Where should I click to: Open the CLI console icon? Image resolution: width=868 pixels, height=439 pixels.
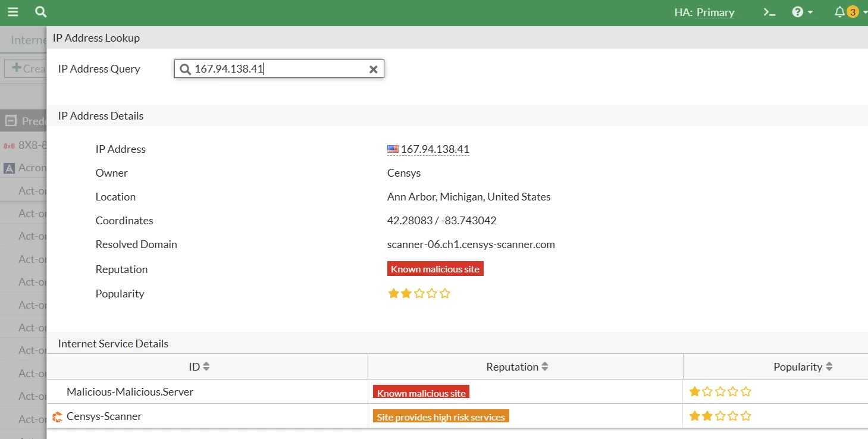770,12
